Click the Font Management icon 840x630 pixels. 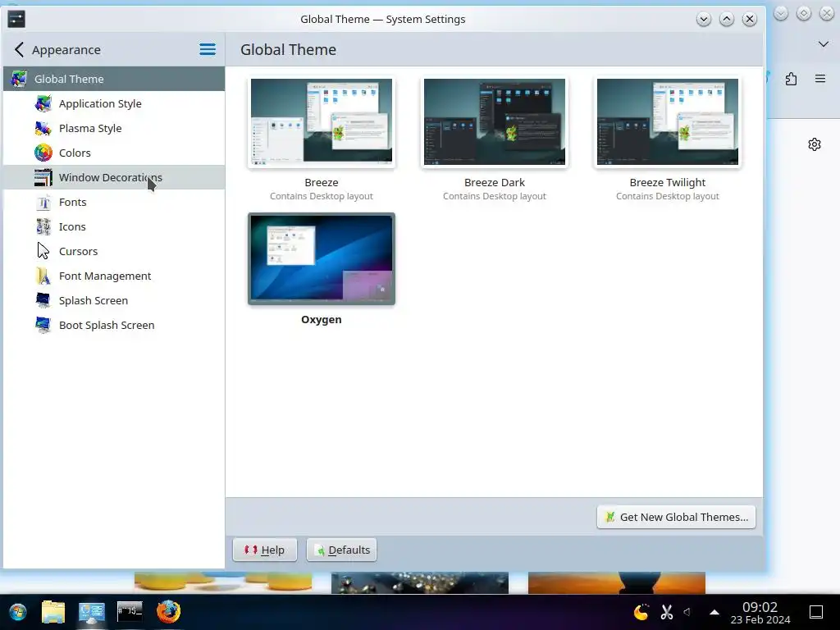(43, 276)
